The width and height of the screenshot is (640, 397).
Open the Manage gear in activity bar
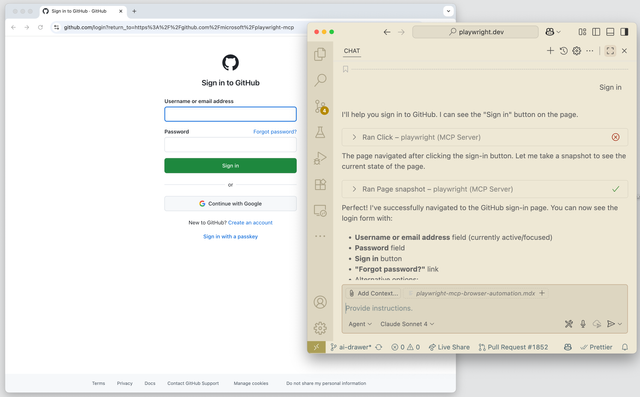coord(320,328)
